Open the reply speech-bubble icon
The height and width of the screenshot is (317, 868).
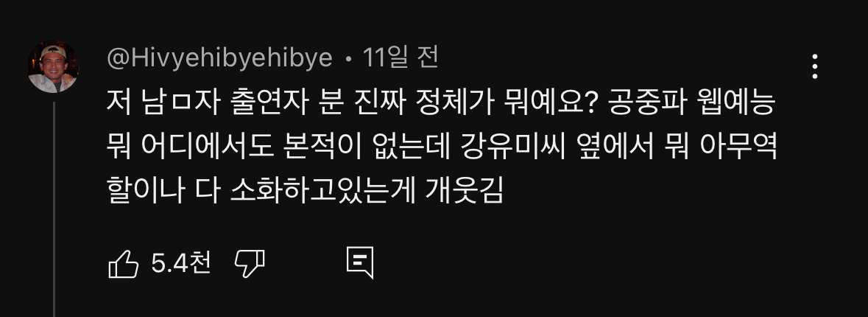pyautogui.click(x=360, y=263)
